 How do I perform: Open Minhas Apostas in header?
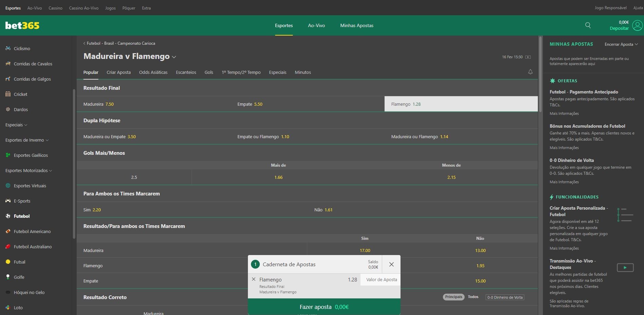click(357, 25)
